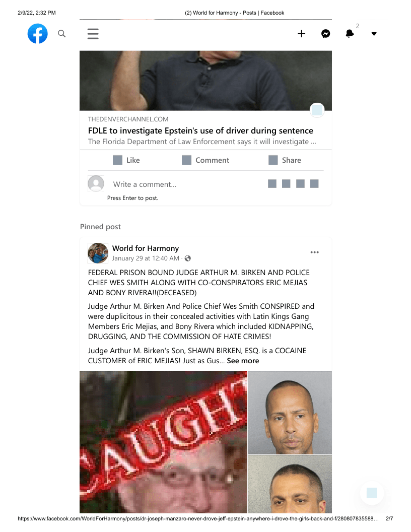Open notifications bell icon
This screenshot has height=532, width=411.
click(350, 34)
